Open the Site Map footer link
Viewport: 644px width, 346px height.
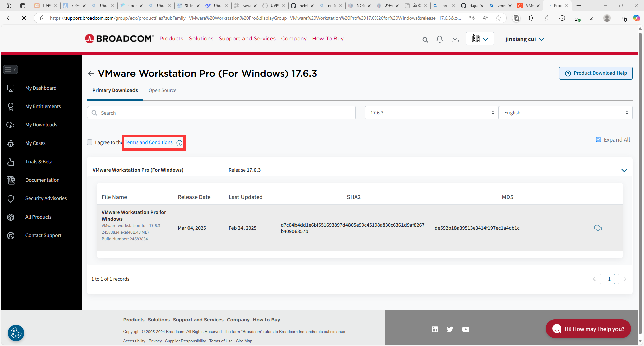point(244,341)
